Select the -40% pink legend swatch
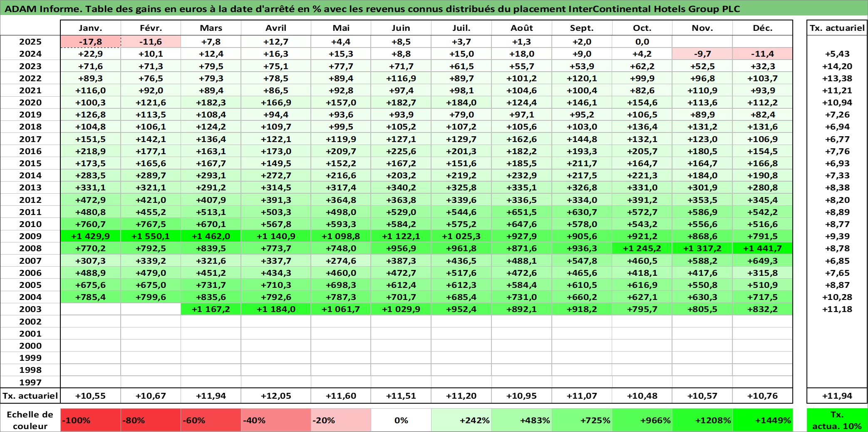The image size is (868, 432). coord(276,420)
